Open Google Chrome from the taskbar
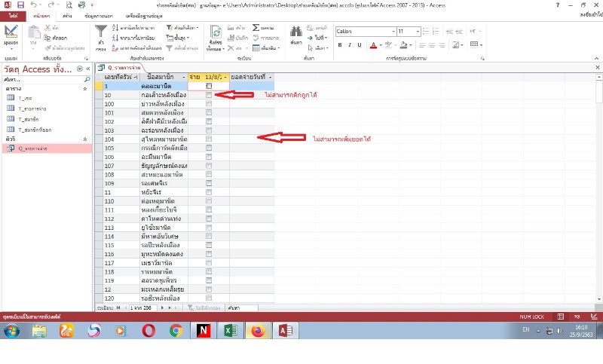The width and height of the screenshot is (603, 364). [176, 330]
